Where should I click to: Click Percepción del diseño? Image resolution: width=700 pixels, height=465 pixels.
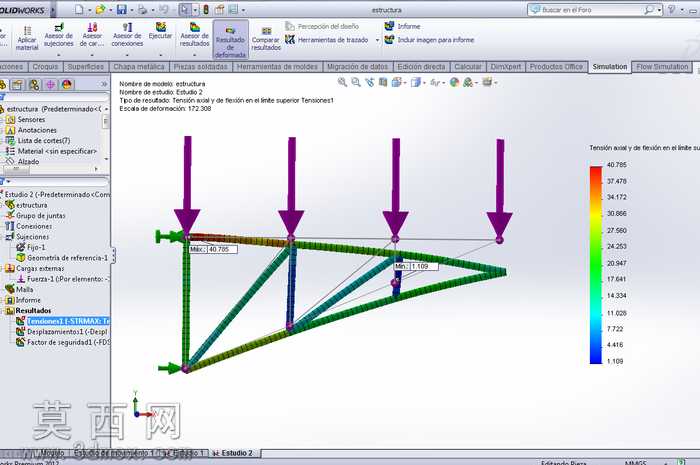pos(322,26)
